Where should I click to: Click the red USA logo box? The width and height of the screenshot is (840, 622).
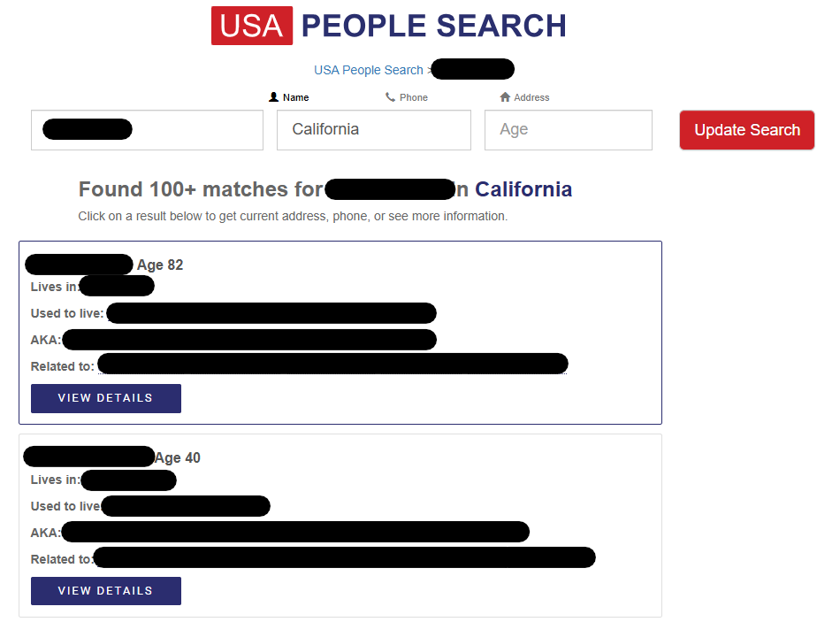(251, 26)
